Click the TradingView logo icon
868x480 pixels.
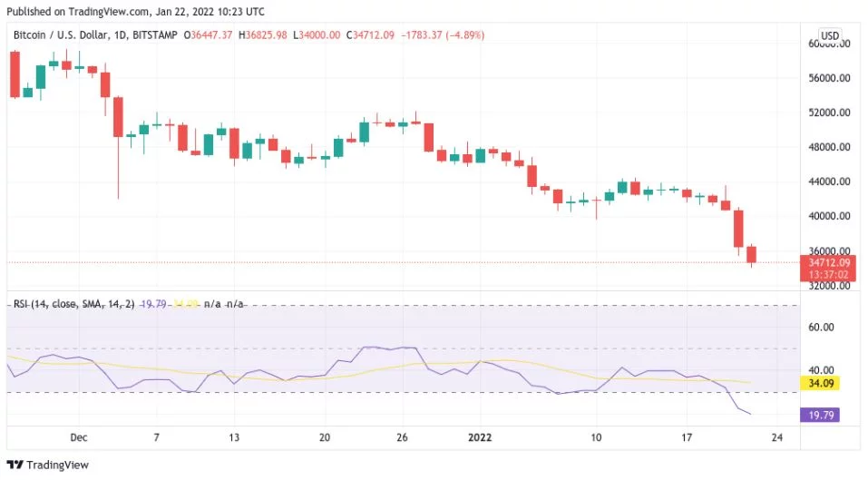pyautogui.click(x=15, y=465)
